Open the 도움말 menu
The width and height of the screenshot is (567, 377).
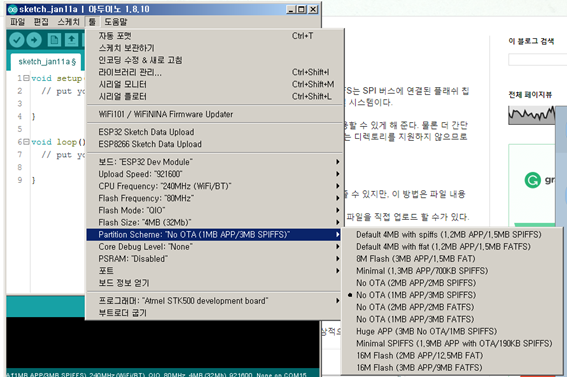click(x=116, y=22)
